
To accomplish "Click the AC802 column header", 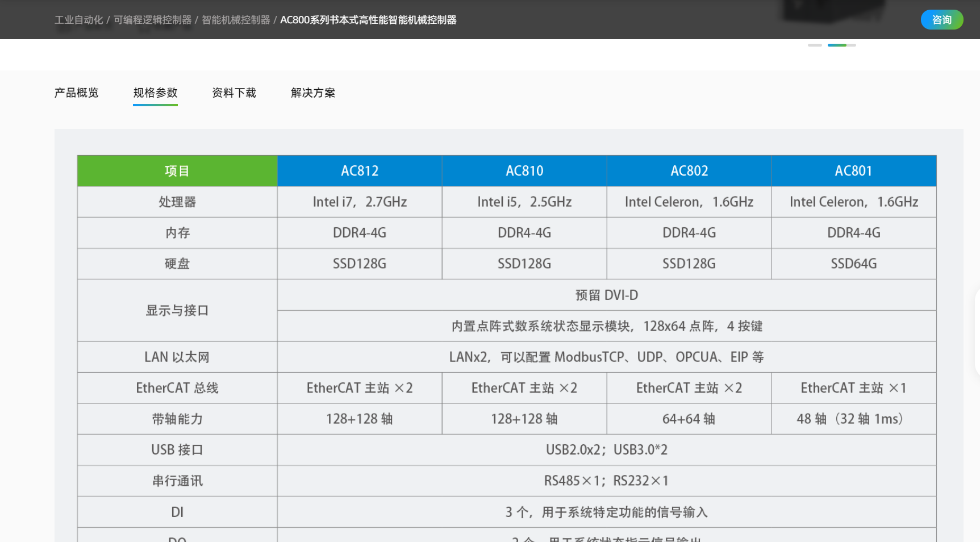I will (689, 171).
